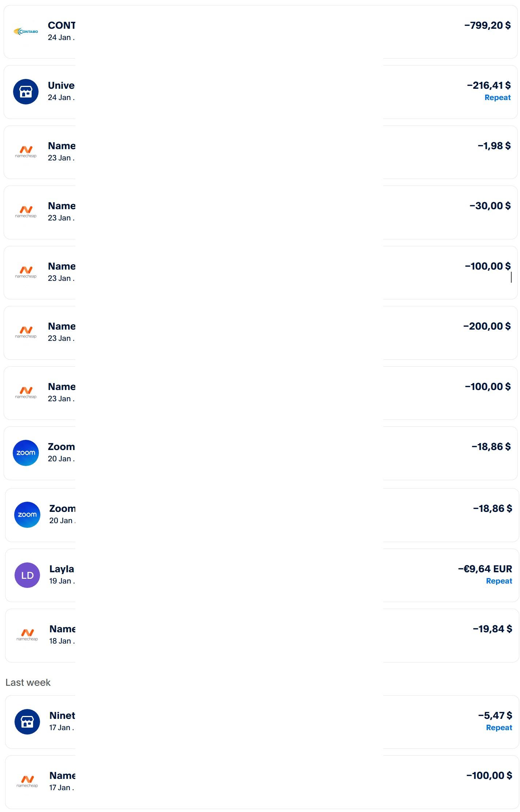The width and height of the screenshot is (520, 812).
Task: Click the Namecheap logo dated 17 Jan
Action: pyautogui.click(x=27, y=781)
